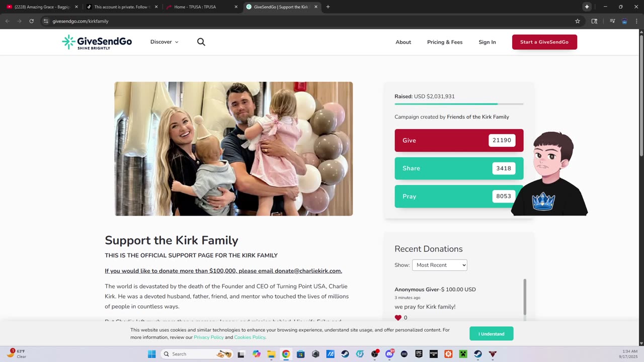Click the Gemini sparkle icon in title bar
644x362 pixels.
coord(587,7)
